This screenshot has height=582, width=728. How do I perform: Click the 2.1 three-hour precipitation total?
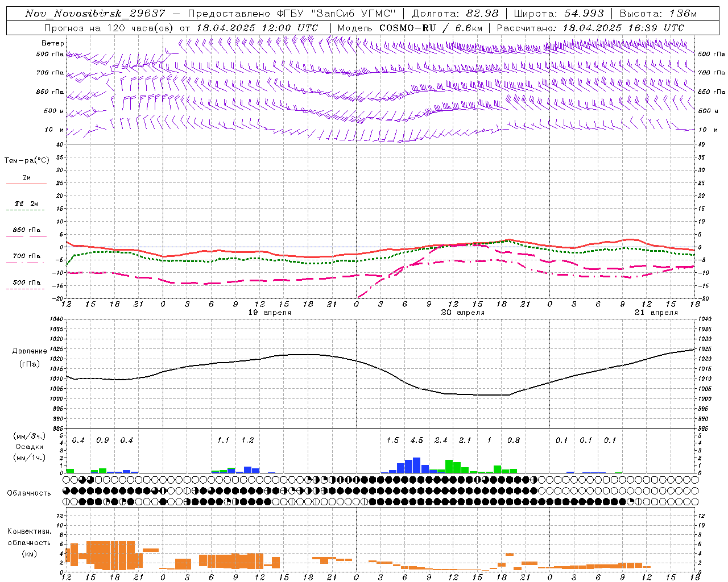pyautogui.click(x=465, y=440)
